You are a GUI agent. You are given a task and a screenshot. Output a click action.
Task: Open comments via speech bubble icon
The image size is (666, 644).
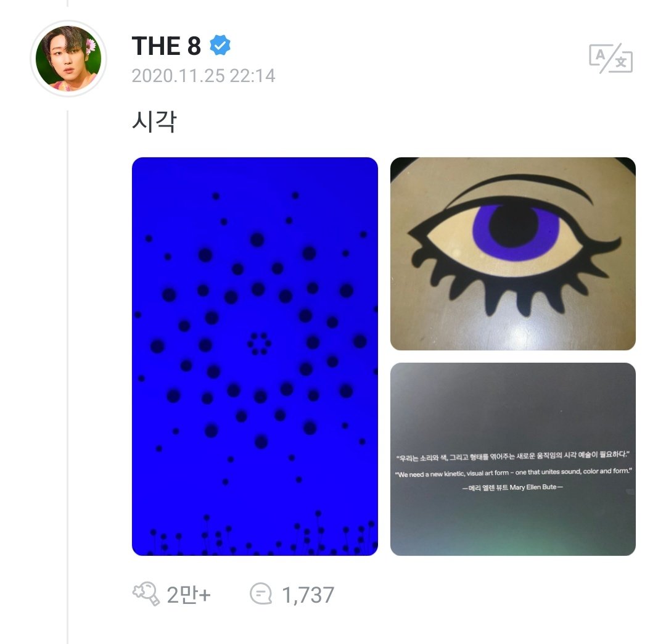click(x=261, y=594)
